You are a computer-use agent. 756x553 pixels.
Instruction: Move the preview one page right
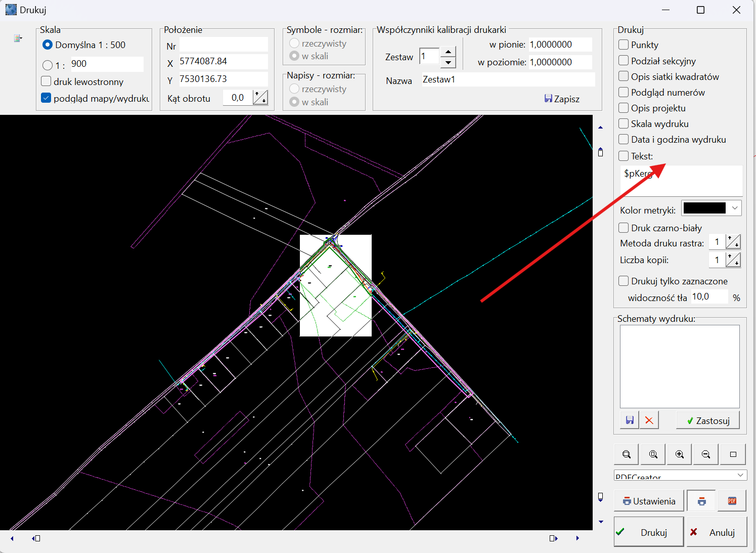coord(553,538)
